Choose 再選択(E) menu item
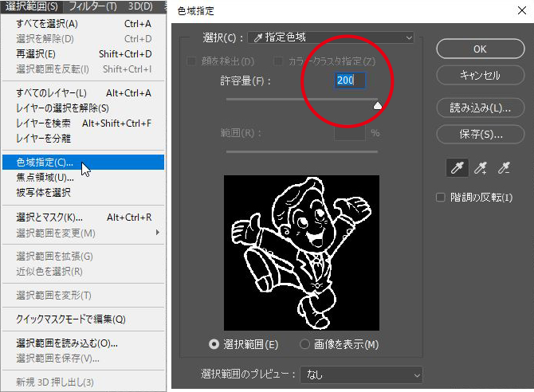 84,54
